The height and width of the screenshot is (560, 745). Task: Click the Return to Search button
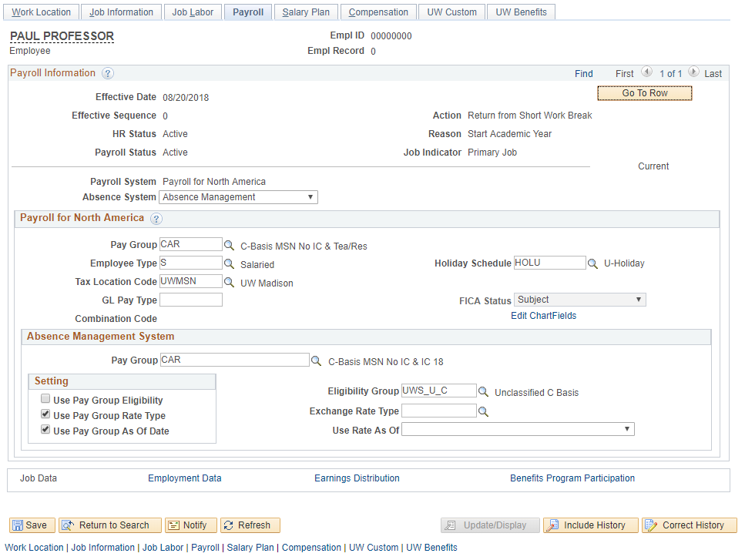pyautogui.click(x=110, y=525)
